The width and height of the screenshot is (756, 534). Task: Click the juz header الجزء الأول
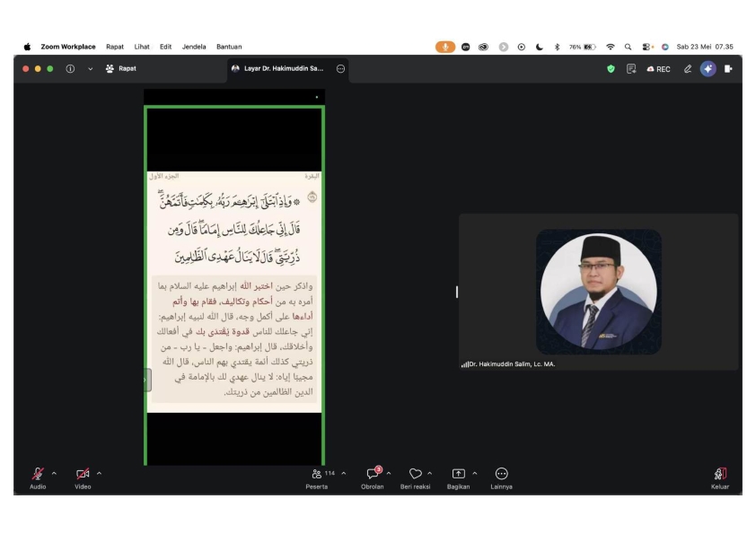click(164, 177)
